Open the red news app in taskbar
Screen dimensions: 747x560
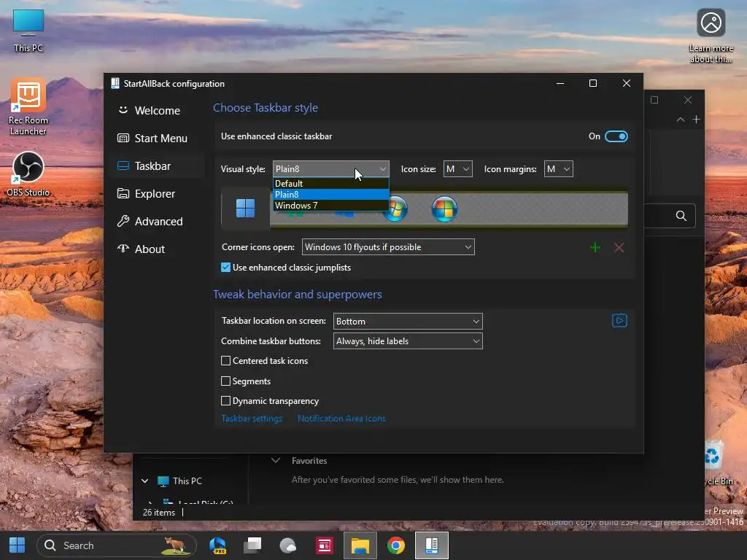(325, 545)
